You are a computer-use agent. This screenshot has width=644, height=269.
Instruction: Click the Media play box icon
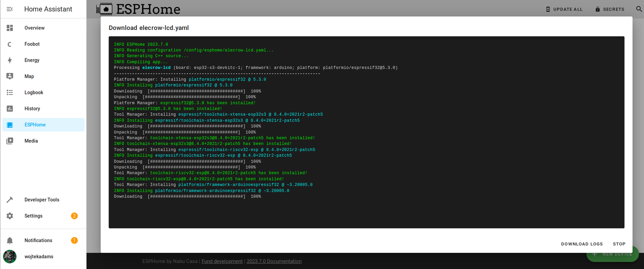(x=10, y=141)
